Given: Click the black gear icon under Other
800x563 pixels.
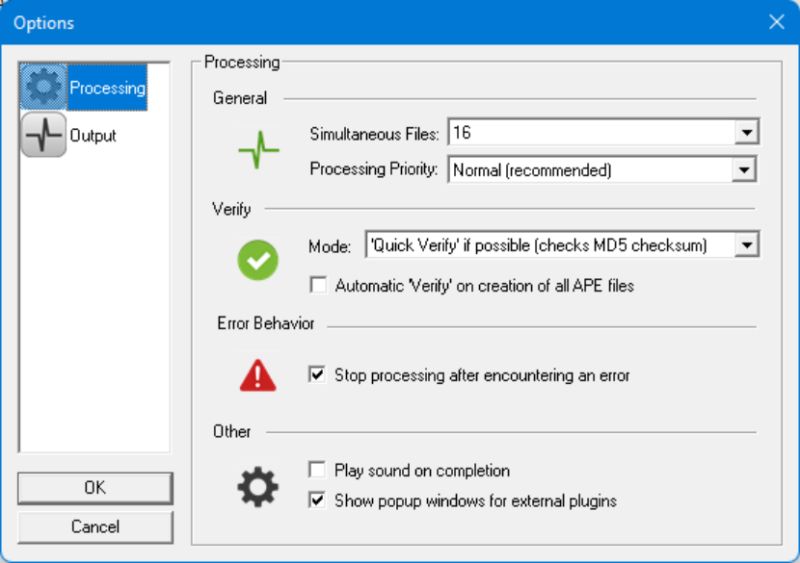Looking at the screenshot, I should pyautogui.click(x=258, y=486).
